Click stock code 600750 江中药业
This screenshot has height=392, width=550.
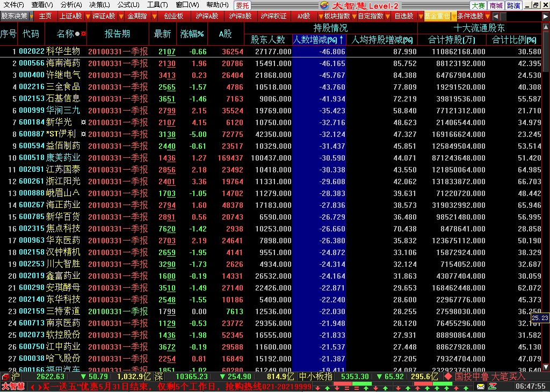pos(32,347)
